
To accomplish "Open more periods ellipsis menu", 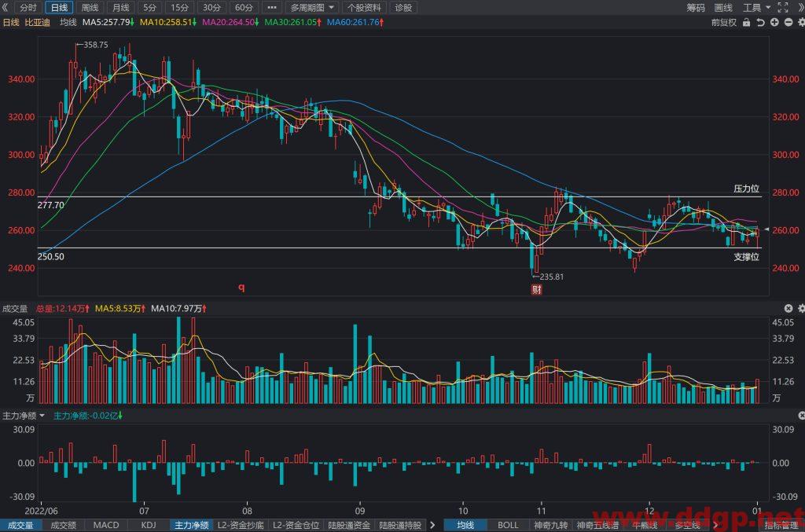I will click(x=272, y=7).
